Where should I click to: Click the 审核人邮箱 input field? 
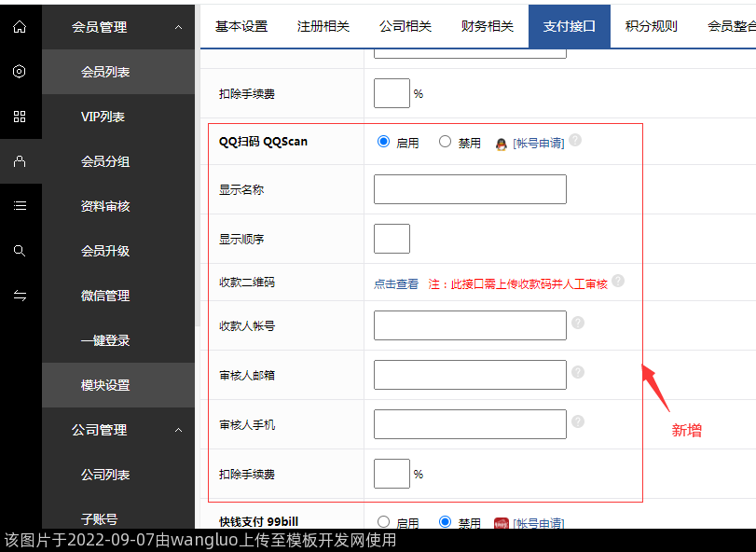tap(470, 375)
